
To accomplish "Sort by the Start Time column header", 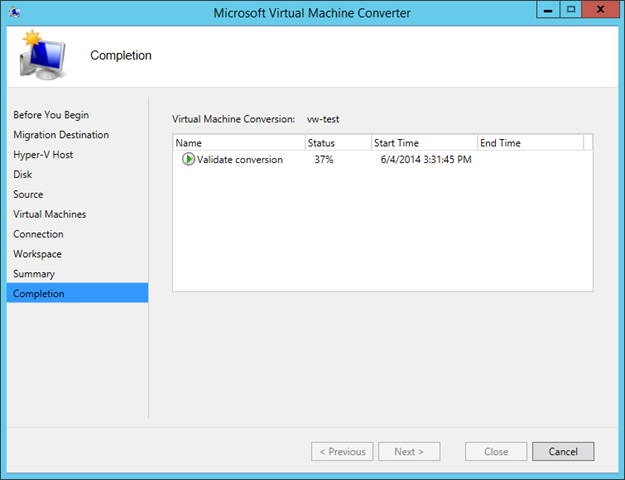I will tap(424, 143).
